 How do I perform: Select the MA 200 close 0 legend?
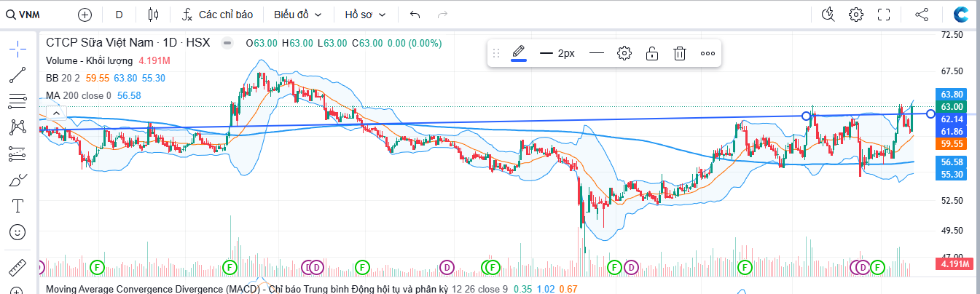pos(78,95)
